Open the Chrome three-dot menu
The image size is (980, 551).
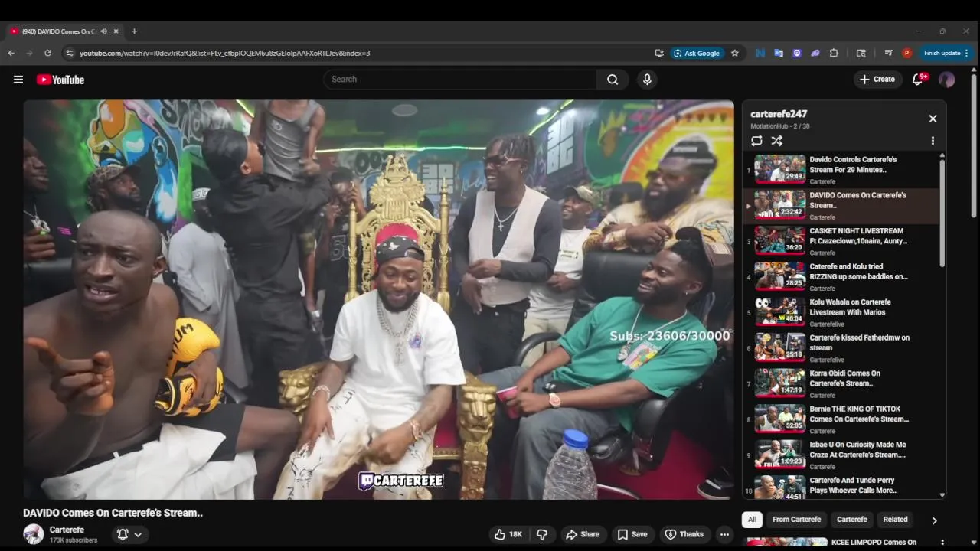966,53
